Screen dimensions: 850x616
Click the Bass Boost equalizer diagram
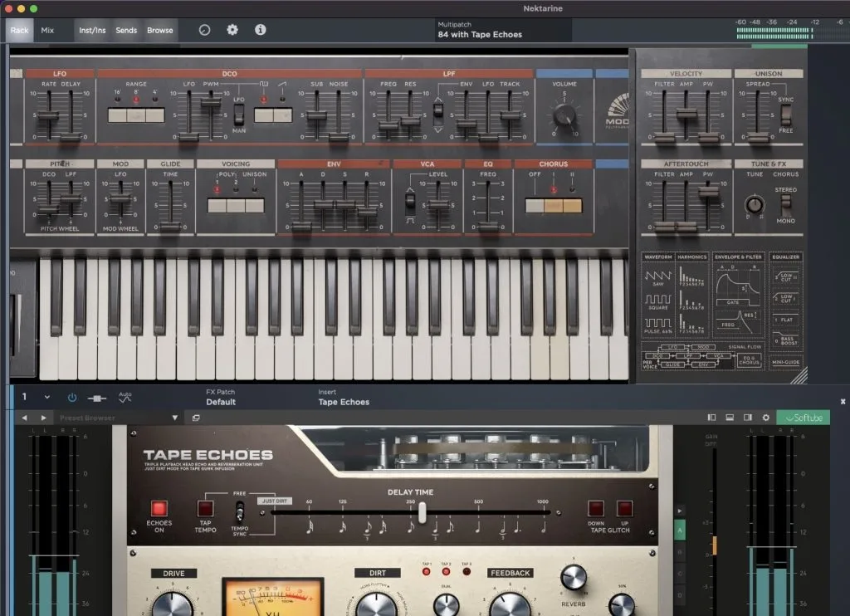[785, 341]
